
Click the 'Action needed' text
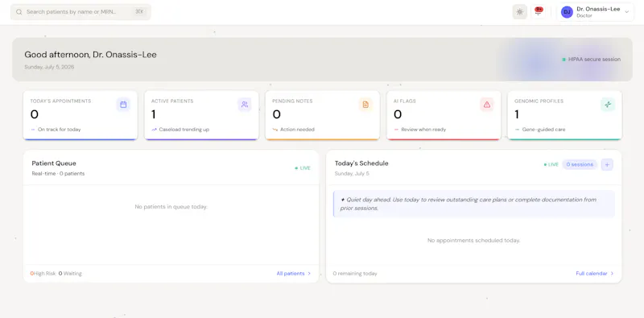click(297, 130)
